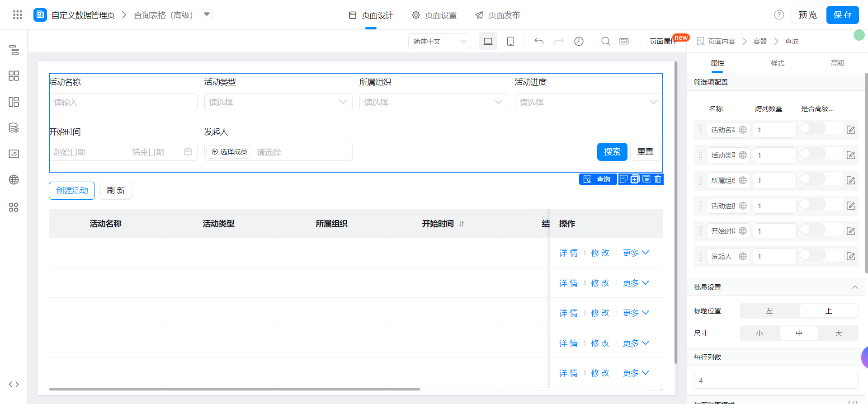Switch to desktop device preview
Screen dimensions: 868x404
click(x=488, y=41)
